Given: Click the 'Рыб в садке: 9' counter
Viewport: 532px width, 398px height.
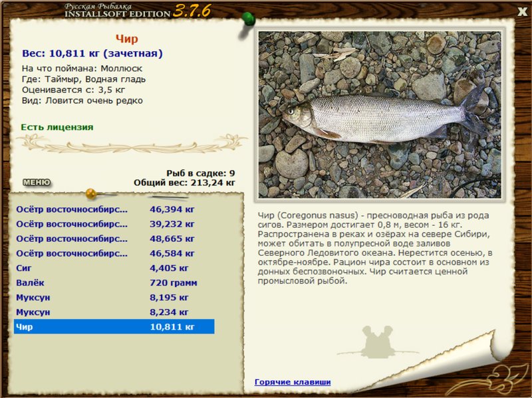Looking at the screenshot, I should coord(201,173).
